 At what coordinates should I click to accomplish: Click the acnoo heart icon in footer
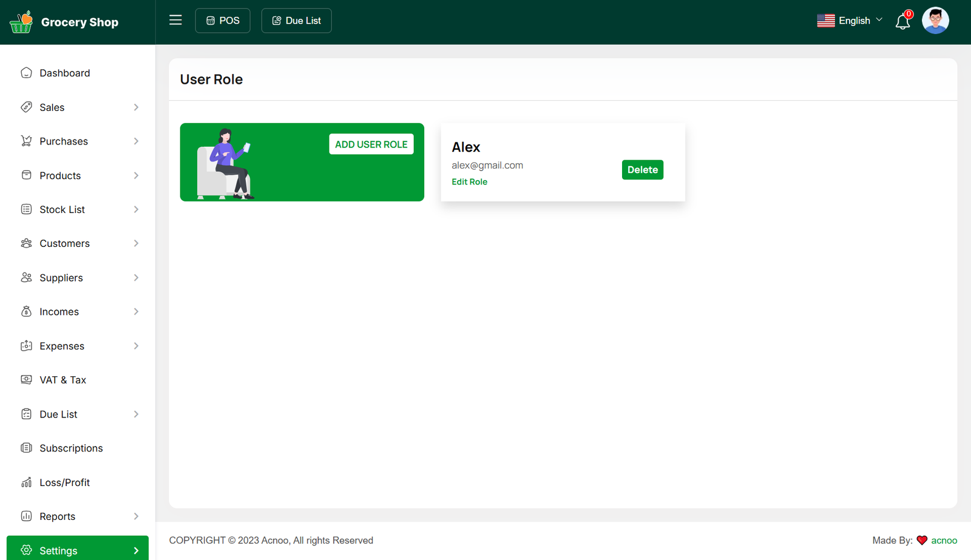pyautogui.click(x=922, y=541)
